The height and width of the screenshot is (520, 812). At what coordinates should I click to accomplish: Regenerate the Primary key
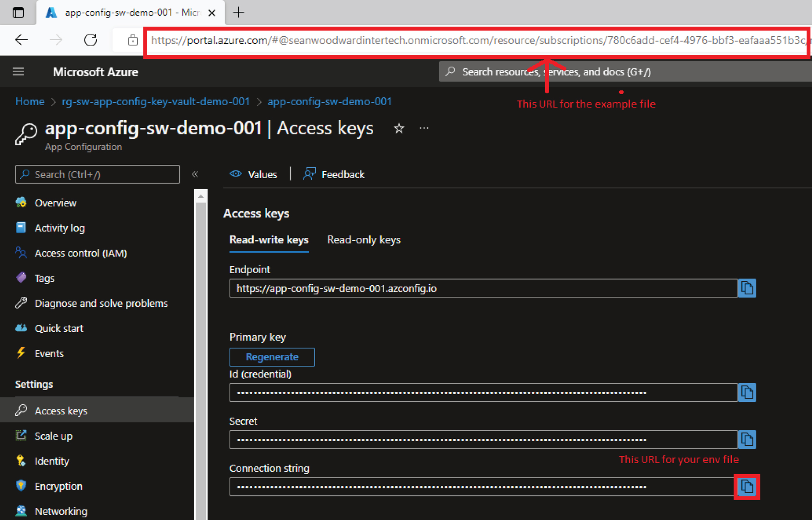pyautogui.click(x=272, y=357)
